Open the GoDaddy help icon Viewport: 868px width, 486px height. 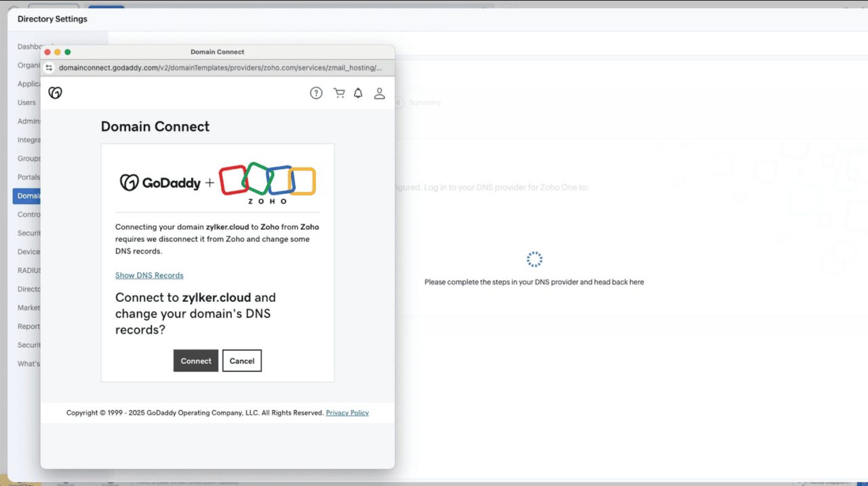pos(316,94)
